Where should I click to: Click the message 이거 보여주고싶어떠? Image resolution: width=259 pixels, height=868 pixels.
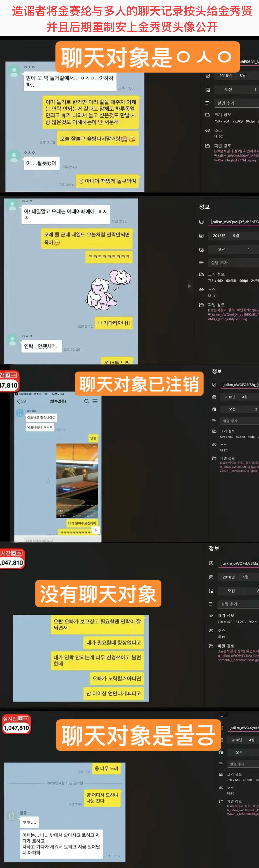[x=82, y=523]
